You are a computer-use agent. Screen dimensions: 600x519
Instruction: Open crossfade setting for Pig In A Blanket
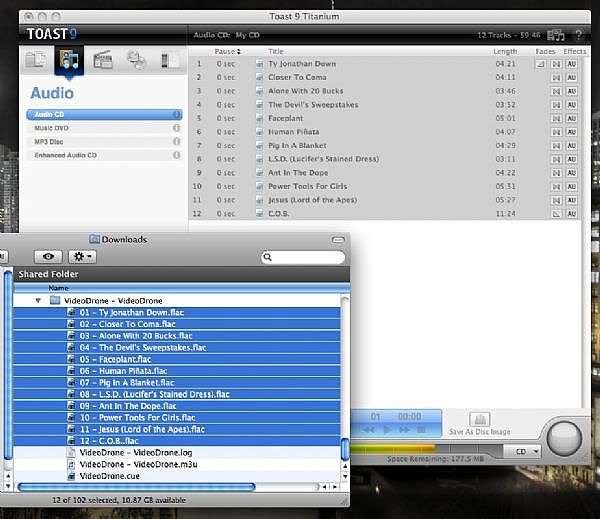[556, 146]
